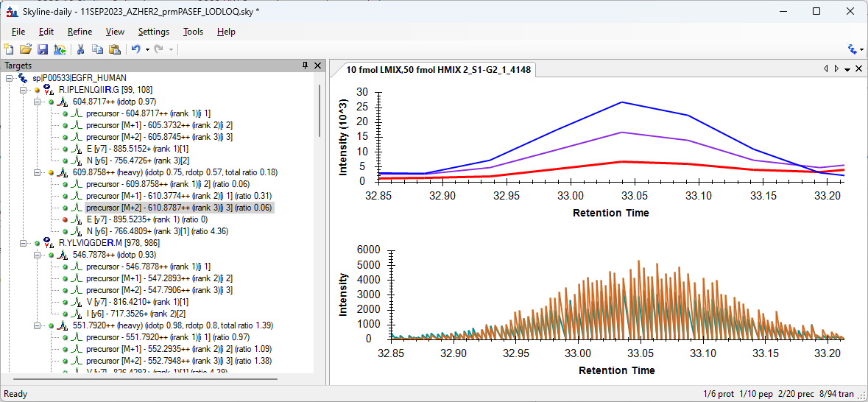Open the Refine menu
This screenshot has height=402, width=868.
coord(80,32)
